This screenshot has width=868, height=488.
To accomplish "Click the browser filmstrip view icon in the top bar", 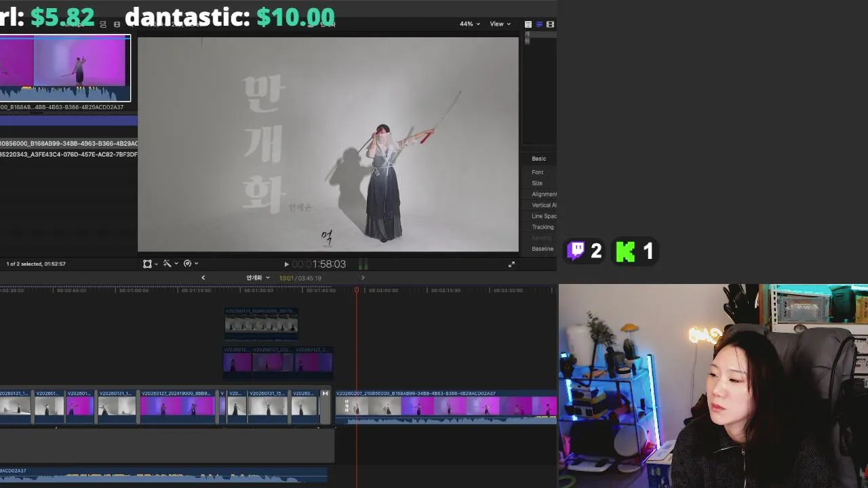I will click(117, 24).
